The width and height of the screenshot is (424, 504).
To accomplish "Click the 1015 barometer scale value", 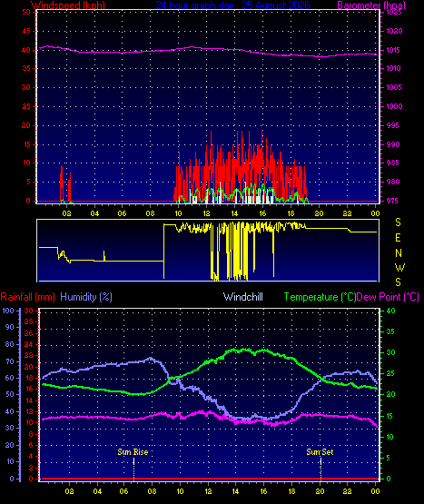I will pyautogui.click(x=394, y=50).
